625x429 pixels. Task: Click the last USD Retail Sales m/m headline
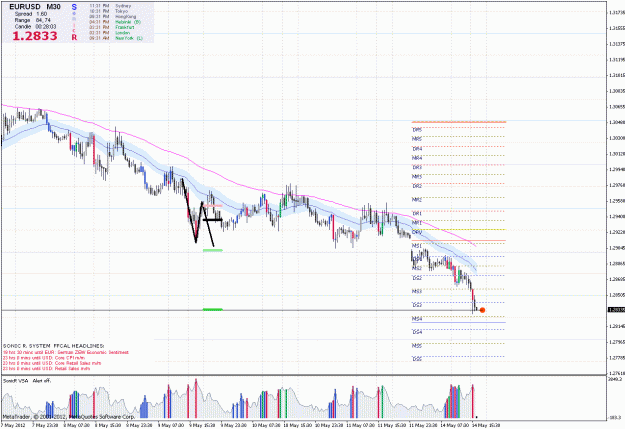pyautogui.click(x=46, y=369)
